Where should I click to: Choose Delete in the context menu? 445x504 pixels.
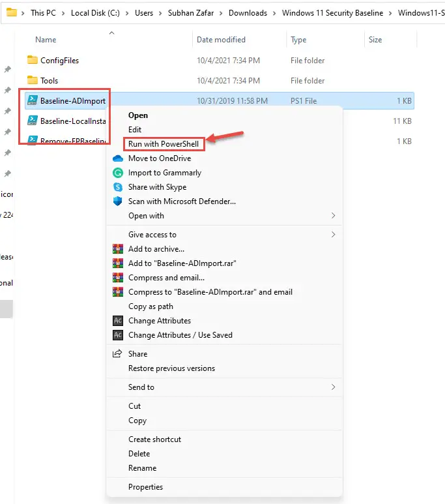tap(139, 454)
